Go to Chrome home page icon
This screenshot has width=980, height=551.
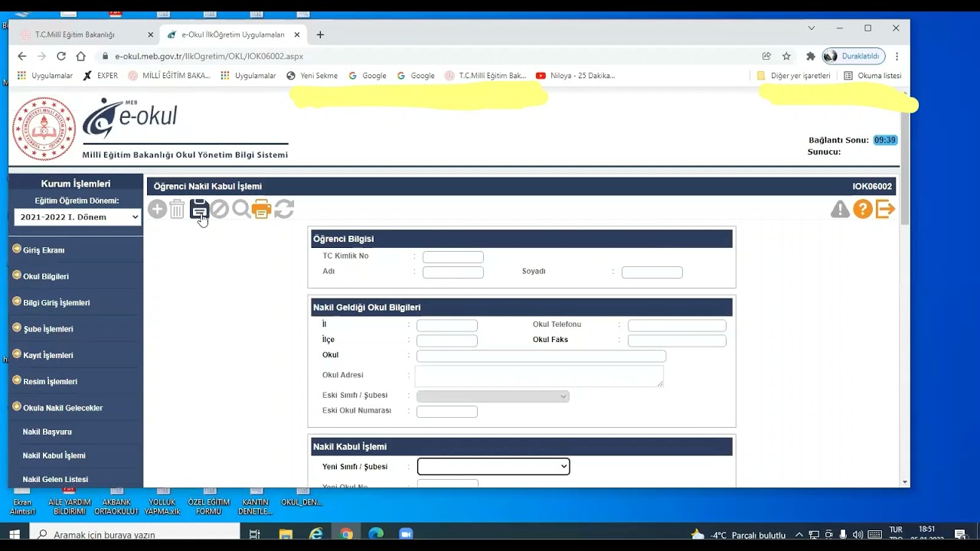point(80,56)
